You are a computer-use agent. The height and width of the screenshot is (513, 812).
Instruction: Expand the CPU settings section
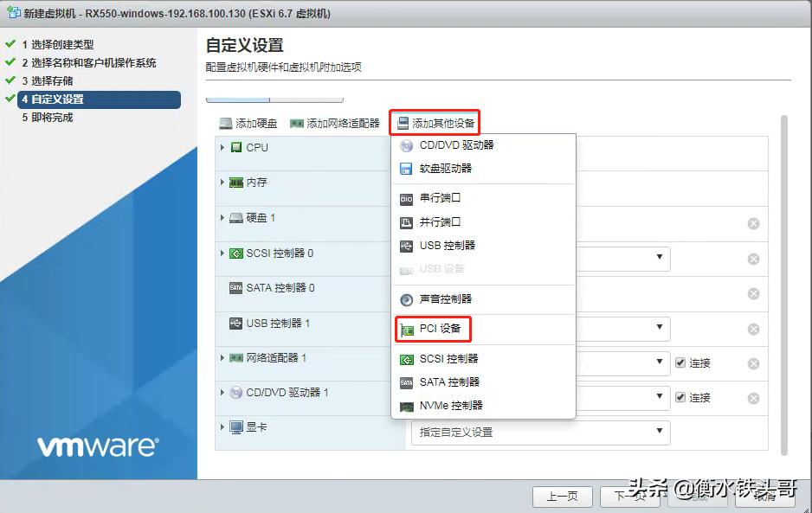point(222,147)
